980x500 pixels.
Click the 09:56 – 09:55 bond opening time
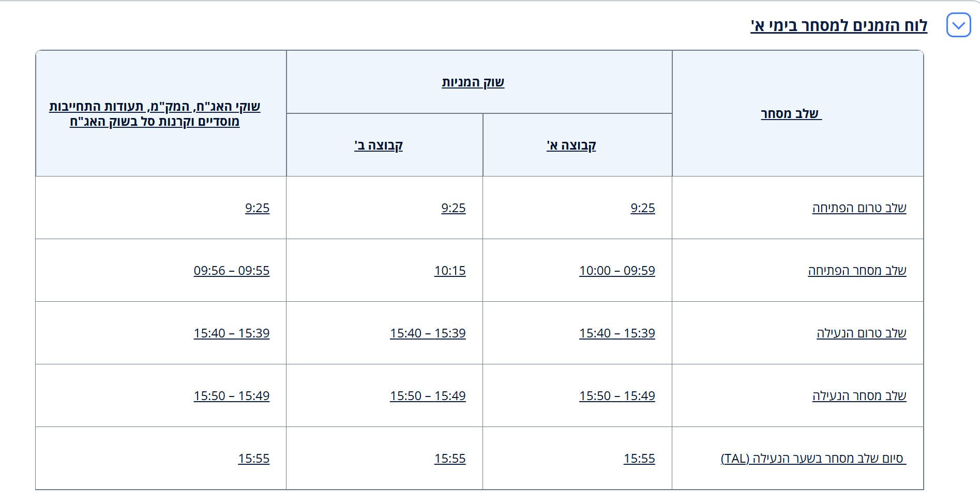tap(232, 271)
